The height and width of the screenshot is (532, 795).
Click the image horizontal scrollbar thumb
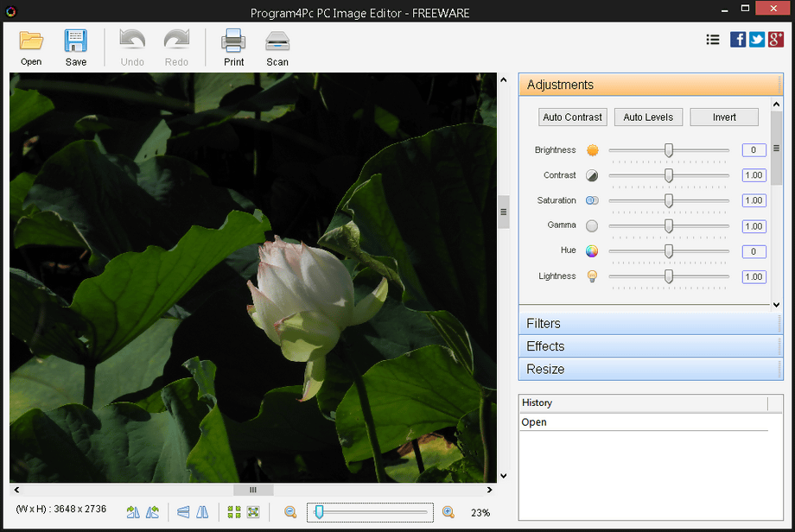[x=253, y=490]
